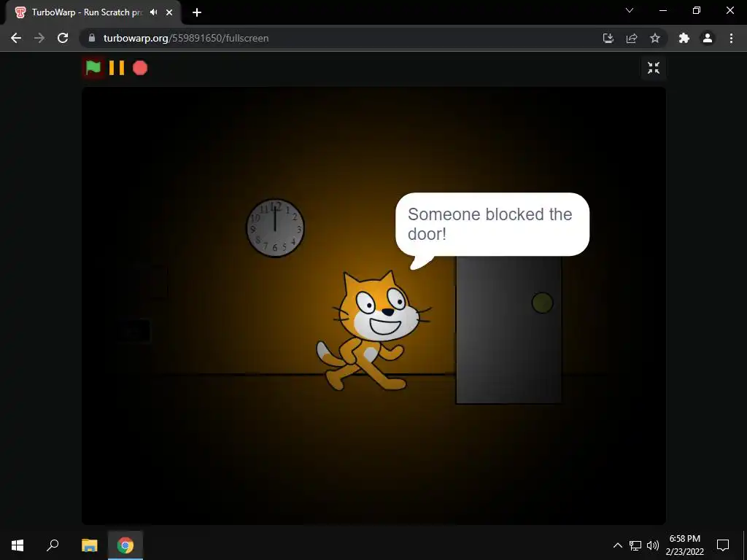Go forward in browser history
Image resolution: width=747 pixels, height=560 pixels.
pyautogui.click(x=39, y=38)
